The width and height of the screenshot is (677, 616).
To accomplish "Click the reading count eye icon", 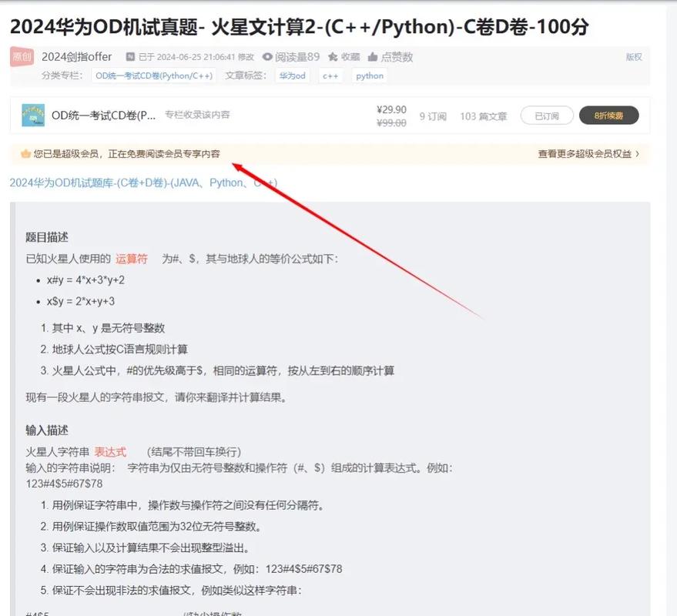I will [x=267, y=56].
